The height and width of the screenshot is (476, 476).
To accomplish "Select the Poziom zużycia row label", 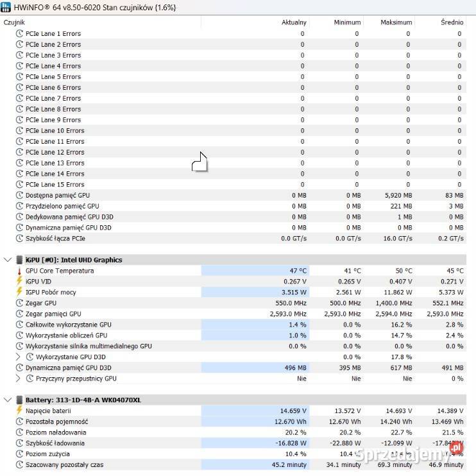I will click(47, 454).
